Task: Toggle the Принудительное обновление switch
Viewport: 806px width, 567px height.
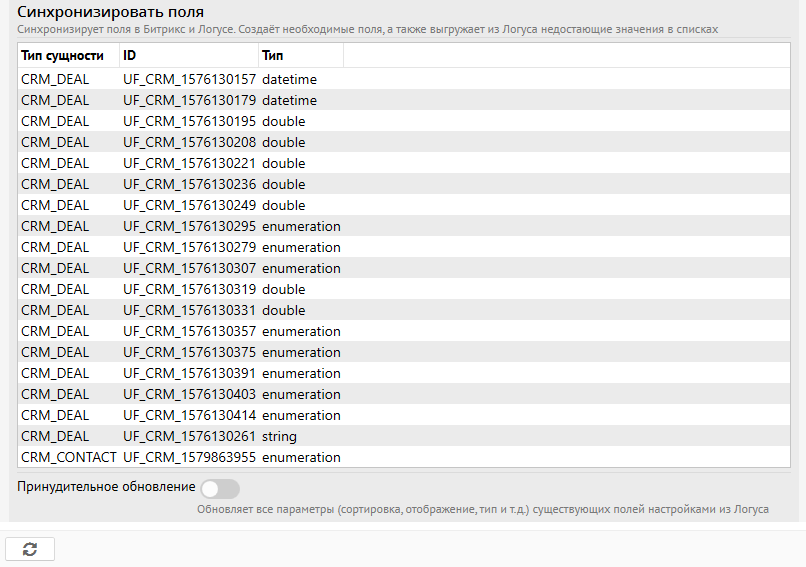Action: point(220,488)
